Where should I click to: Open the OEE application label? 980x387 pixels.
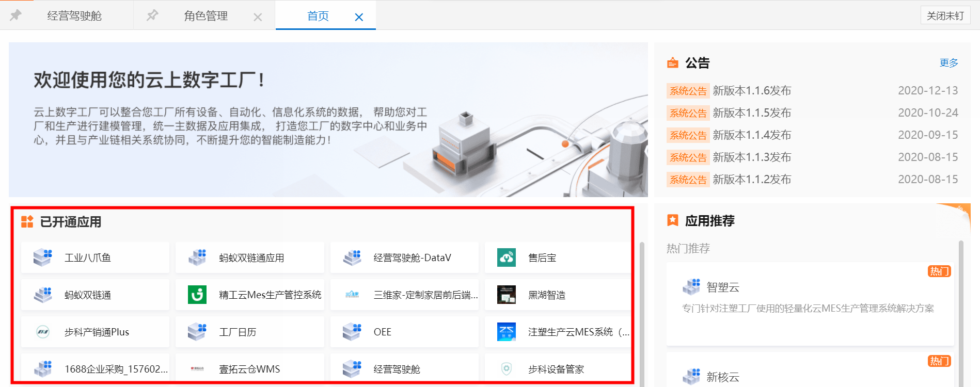coord(383,332)
